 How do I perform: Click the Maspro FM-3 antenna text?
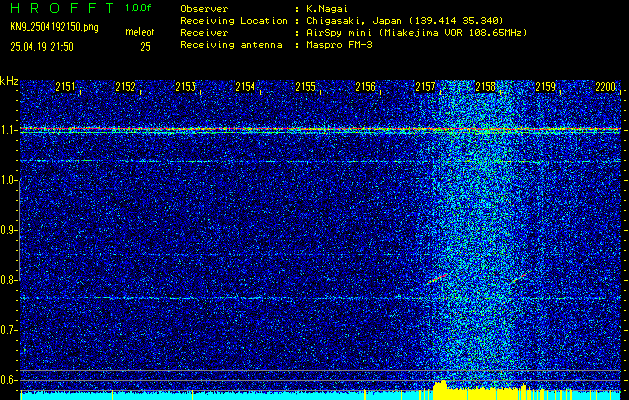[x=339, y=45]
